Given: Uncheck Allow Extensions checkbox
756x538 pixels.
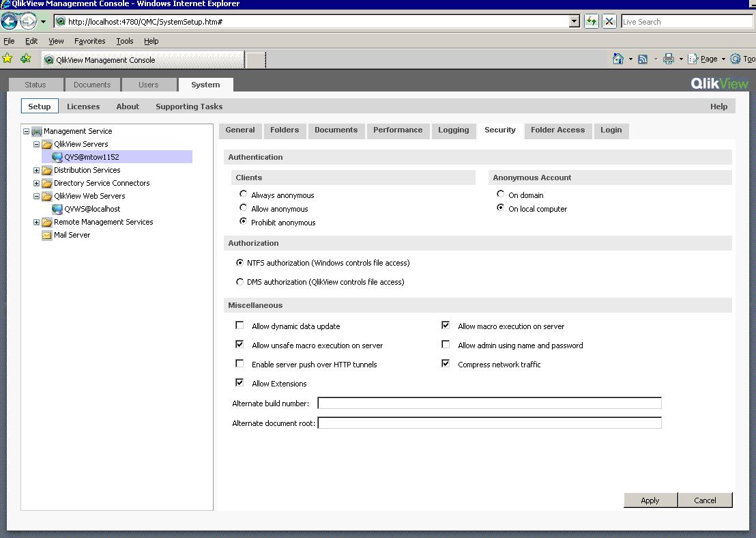Looking at the screenshot, I should coord(239,382).
